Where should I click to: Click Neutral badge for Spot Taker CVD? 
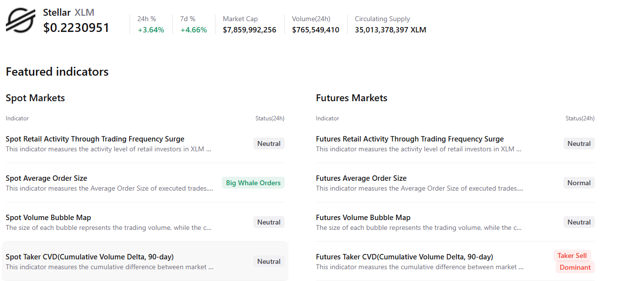click(x=269, y=261)
